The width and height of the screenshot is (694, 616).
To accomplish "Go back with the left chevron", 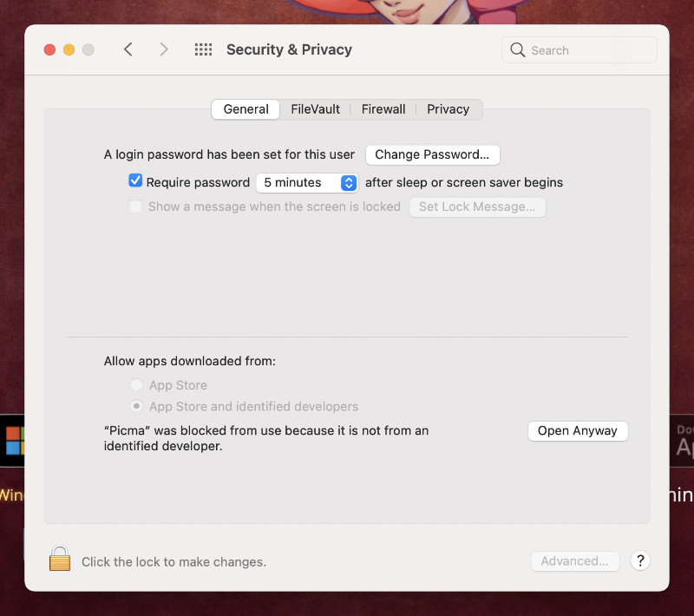I will (128, 49).
